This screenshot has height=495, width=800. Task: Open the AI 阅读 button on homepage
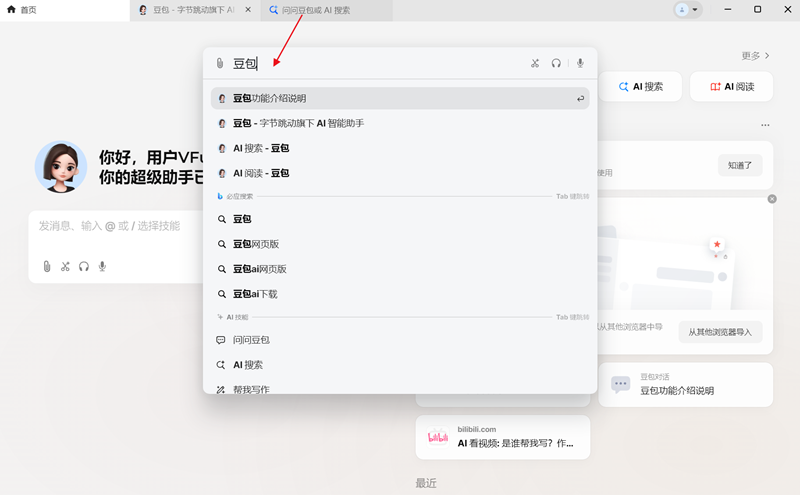click(731, 87)
